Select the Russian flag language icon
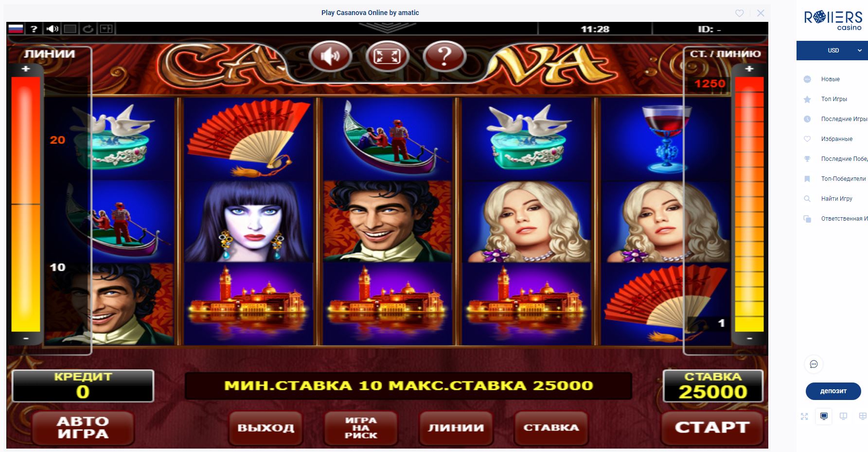Image resolution: width=868 pixels, height=452 pixels. click(16, 29)
